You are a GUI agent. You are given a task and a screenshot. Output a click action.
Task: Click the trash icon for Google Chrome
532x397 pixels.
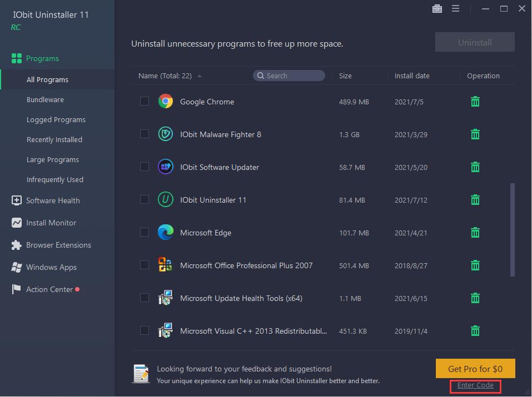[475, 102]
